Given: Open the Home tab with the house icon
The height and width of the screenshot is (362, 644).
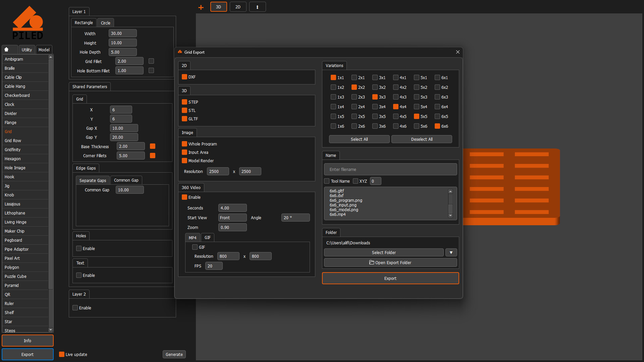Looking at the screenshot, I should coord(9,49).
